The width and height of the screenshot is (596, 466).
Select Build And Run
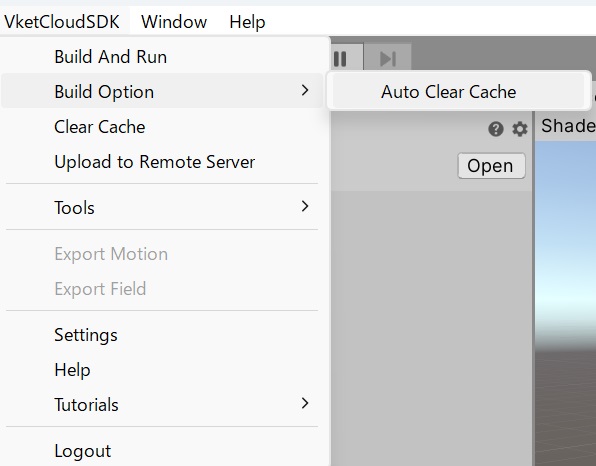click(162, 57)
